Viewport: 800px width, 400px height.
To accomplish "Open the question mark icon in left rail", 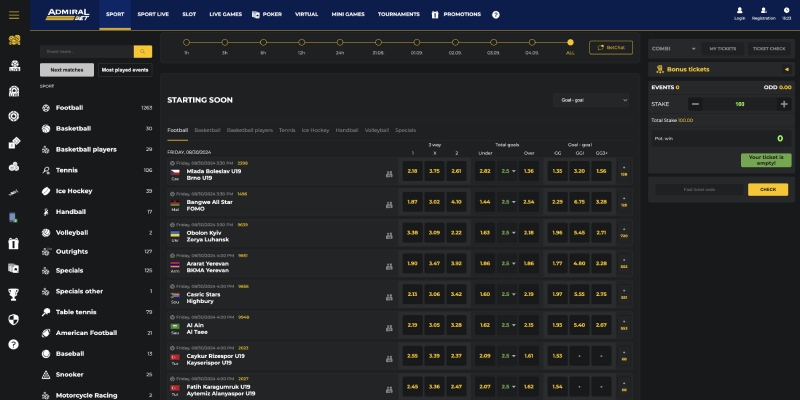I will point(14,344).
